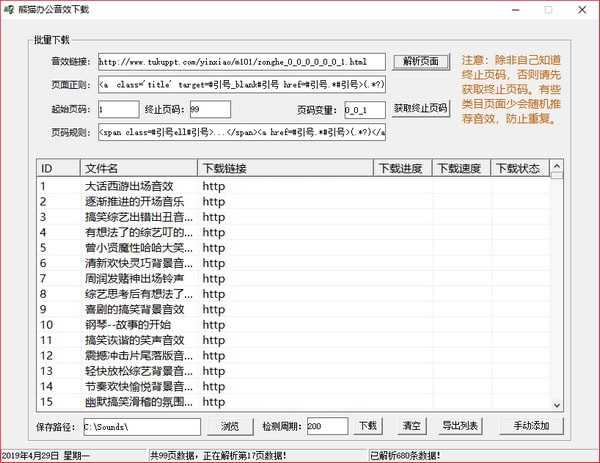This screenshot has width=600, height=463.
Task: Select row 8 综艺思考后有想法了
Action: click(x=293, y=294)
